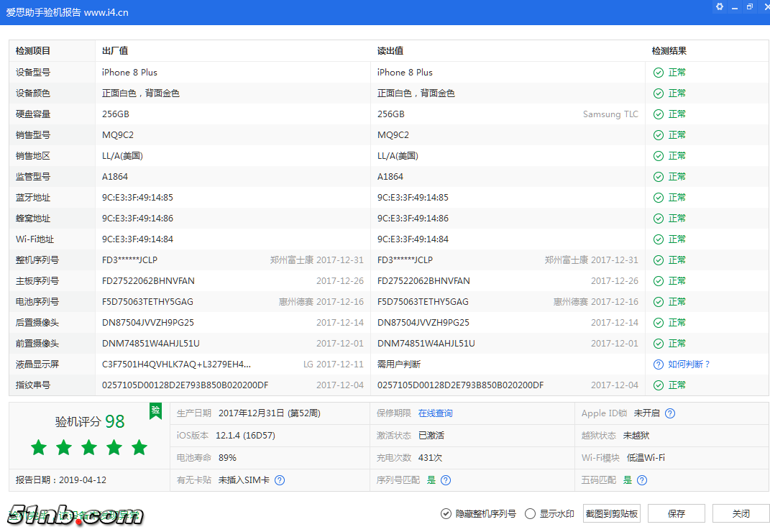Toggle the 正常 check on the 硬盘容量 row
Screen dimensions: 770x532
coord(658,114)
